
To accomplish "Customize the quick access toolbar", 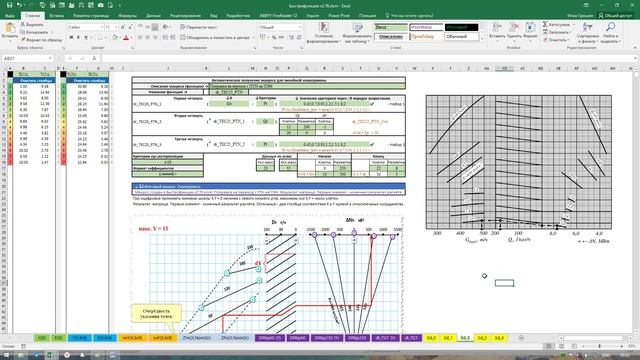I will tap(120, 5).
